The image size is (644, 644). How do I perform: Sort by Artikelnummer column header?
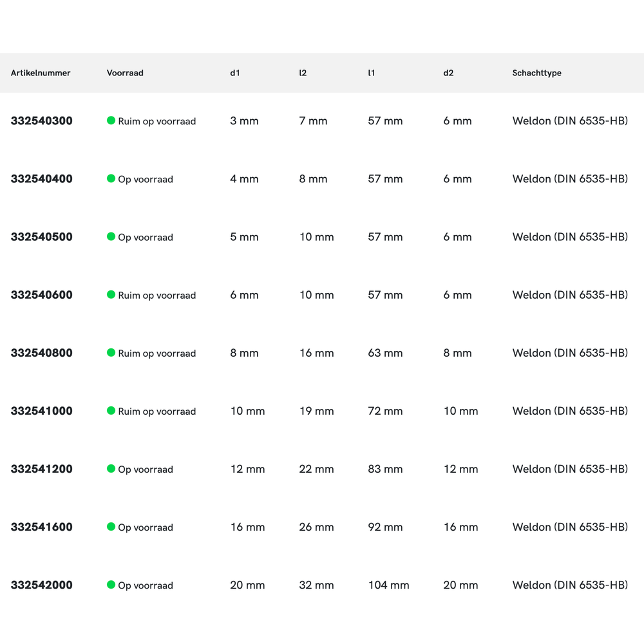point(41,73)
